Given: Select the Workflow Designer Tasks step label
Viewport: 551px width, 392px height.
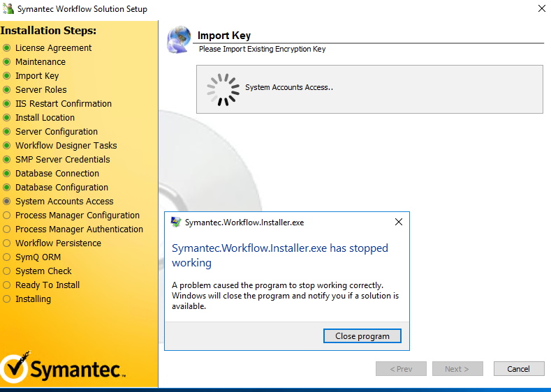Looking at the screenshot, I should click(x=66, y=145).
